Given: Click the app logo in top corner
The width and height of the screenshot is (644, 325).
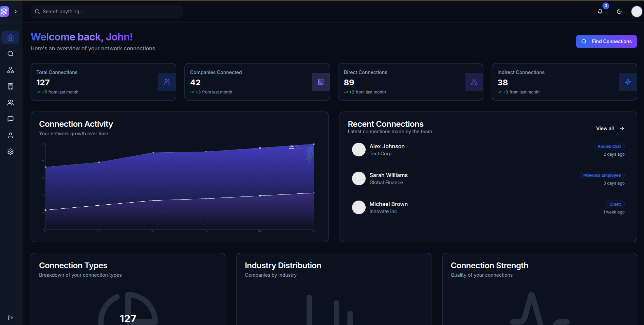Looking at the screenshot, I should coord(4,12).
